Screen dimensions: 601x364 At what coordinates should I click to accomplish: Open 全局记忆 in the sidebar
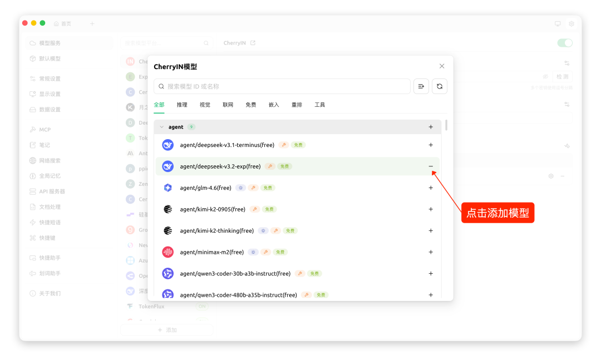point(69,176)
